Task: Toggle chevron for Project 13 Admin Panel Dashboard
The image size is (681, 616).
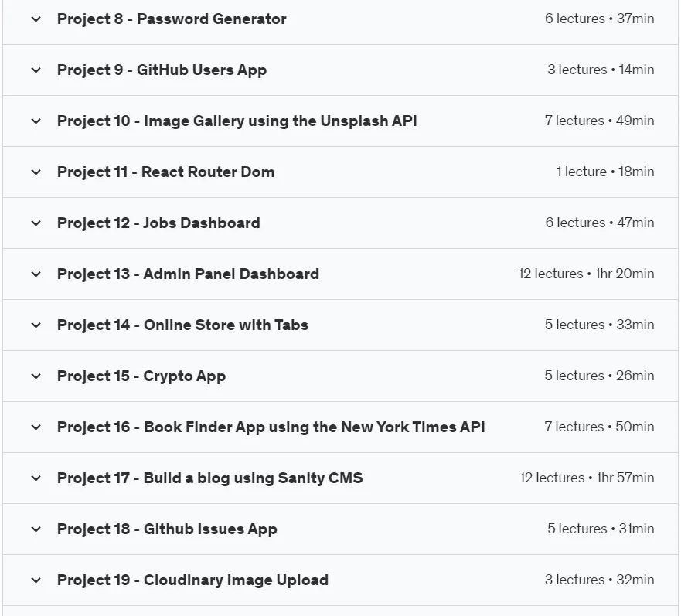Action: [x=36, y=274]
